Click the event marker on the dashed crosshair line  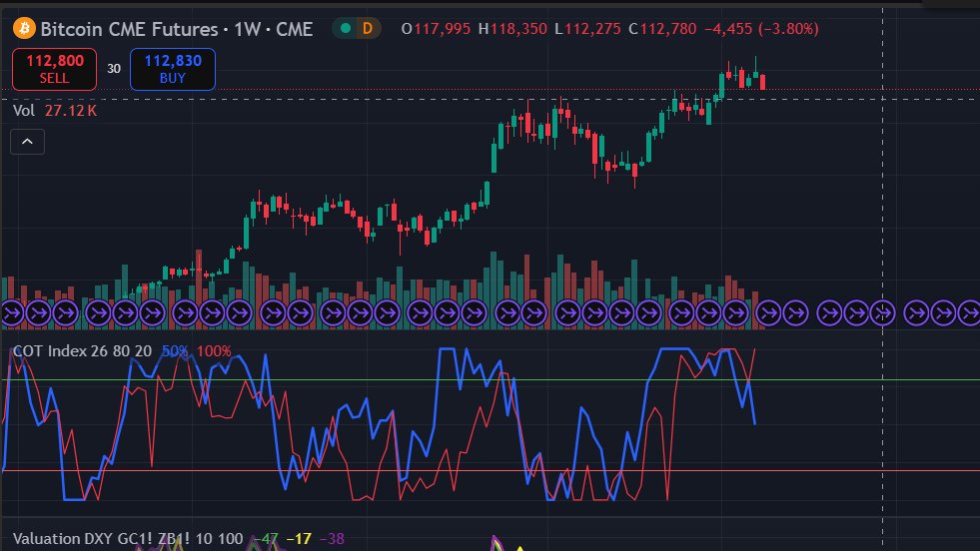(882, 313)
